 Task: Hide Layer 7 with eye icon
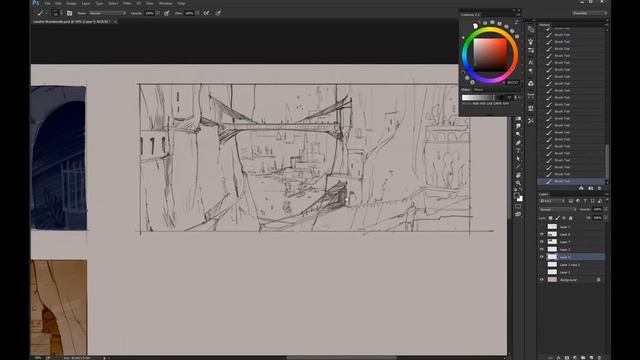pos(542,242)
